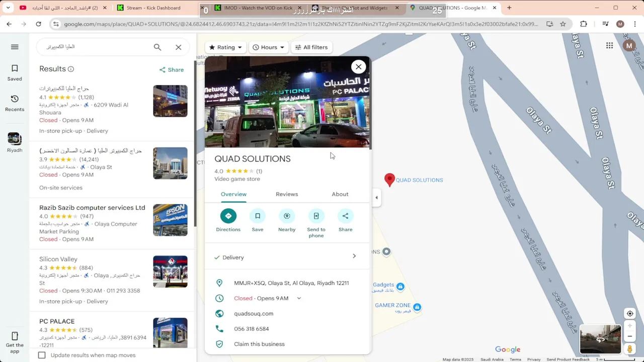Image resolution: width=644 pixels, height=362 pixels.
Task: Open the Google Maps hamburger menu
Action: pos(15,47)
